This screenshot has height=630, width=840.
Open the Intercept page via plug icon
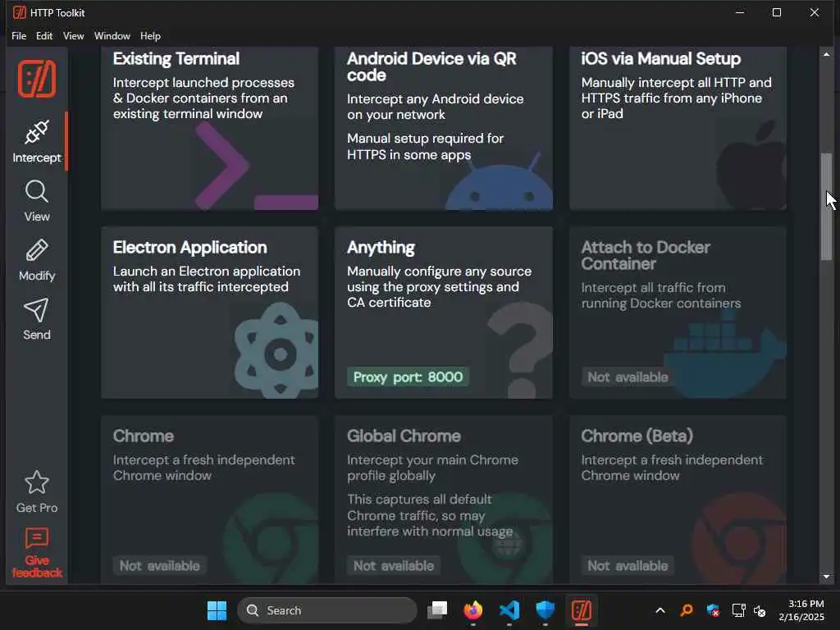36,132
